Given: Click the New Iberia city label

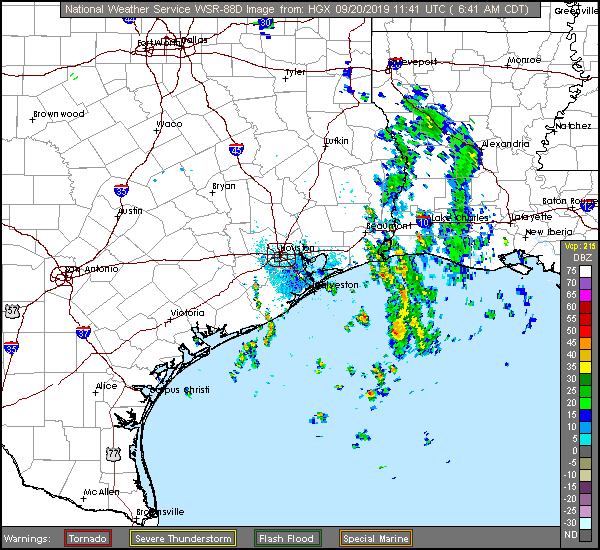Looking at the screenshot, I should click(x=549, y=232).
